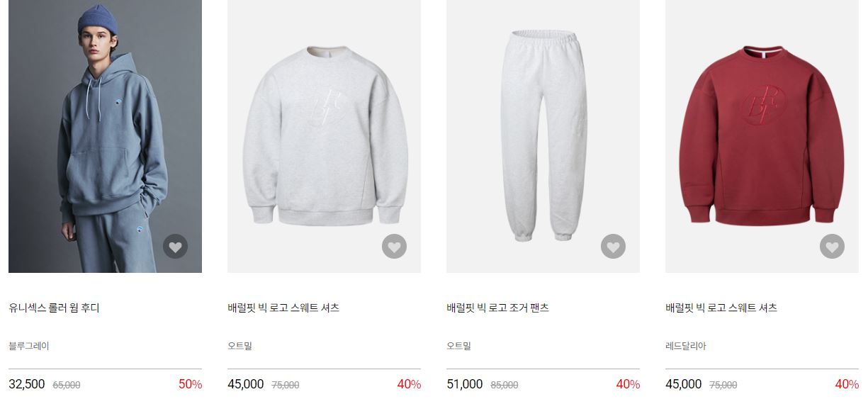The image size is (868, 404).
Task: Click the 32,500 sale price
Action: pos(27,384)
